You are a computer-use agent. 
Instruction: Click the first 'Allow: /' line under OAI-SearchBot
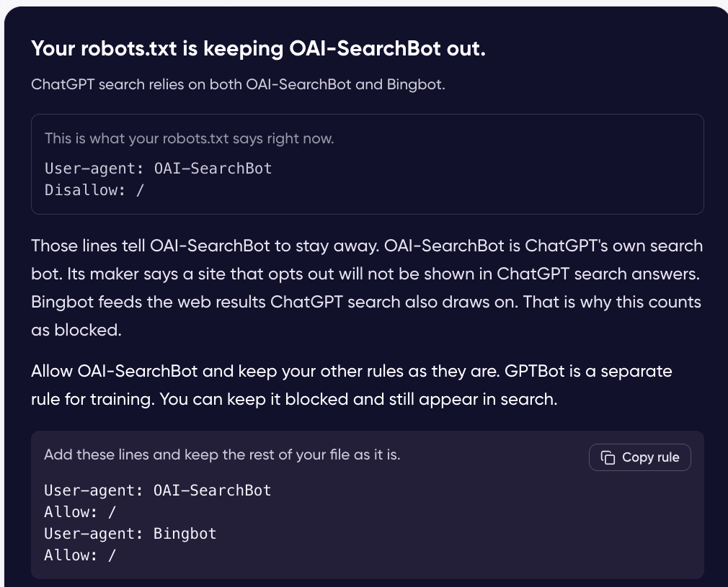[80, 512]
